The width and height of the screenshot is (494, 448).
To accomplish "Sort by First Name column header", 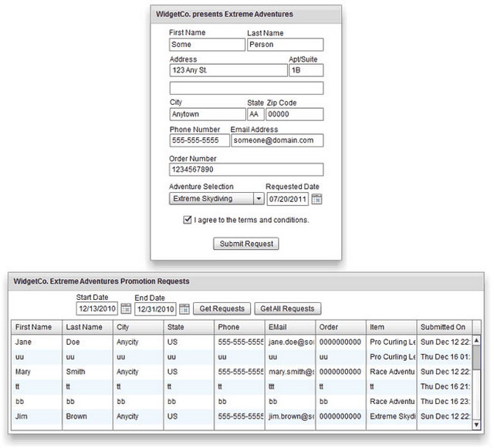I will coord(37,327).
